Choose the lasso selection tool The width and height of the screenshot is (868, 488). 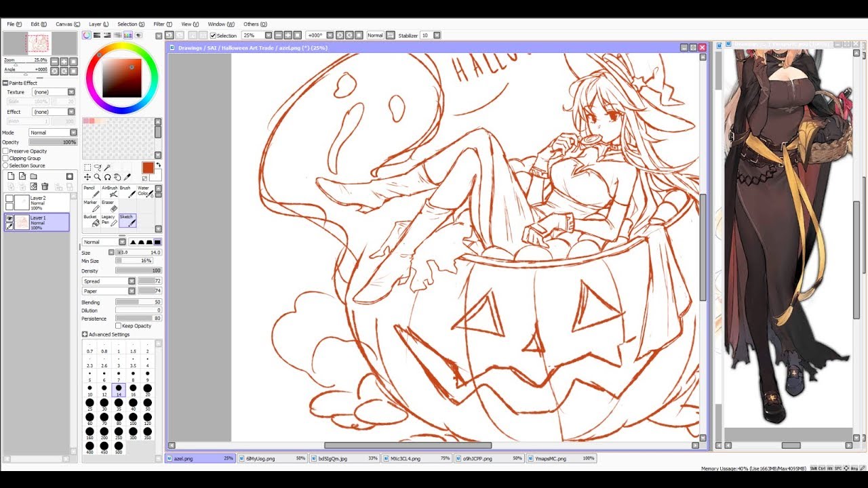(98, 167)
